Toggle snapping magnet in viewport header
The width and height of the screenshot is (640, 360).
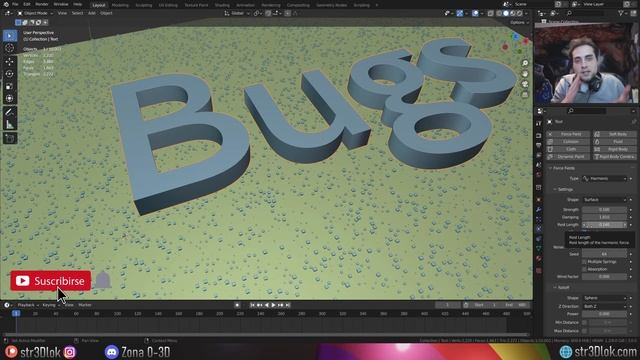(268, 13)
